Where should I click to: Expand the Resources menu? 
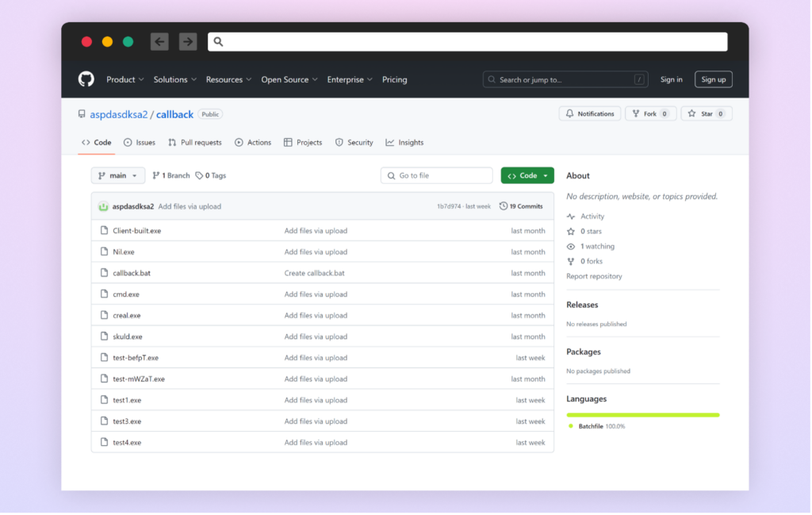(229, 80)
